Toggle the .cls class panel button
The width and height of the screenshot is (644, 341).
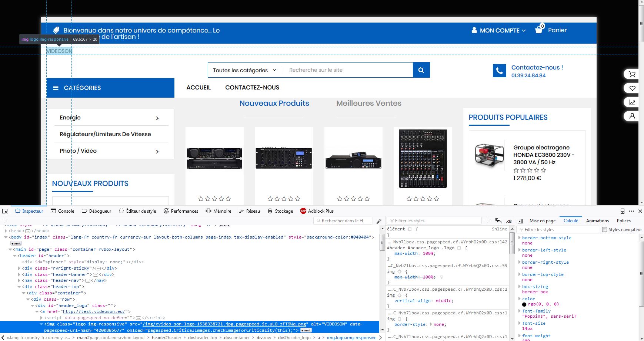(509, 221)
